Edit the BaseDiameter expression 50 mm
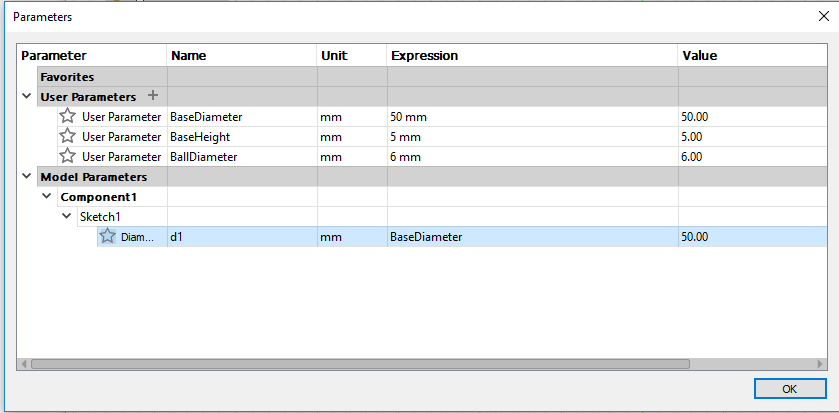Screen dimensions: 839x413 point(532,117)
